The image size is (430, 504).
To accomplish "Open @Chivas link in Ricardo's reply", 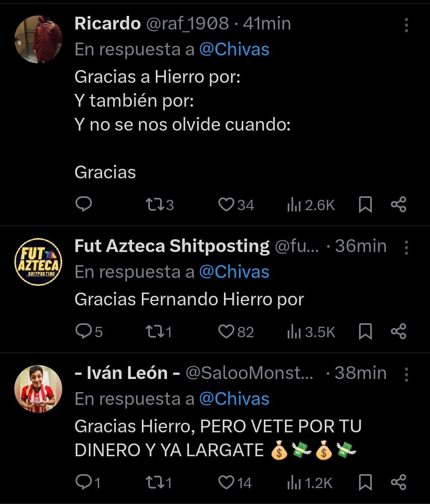I will [234, 50].
